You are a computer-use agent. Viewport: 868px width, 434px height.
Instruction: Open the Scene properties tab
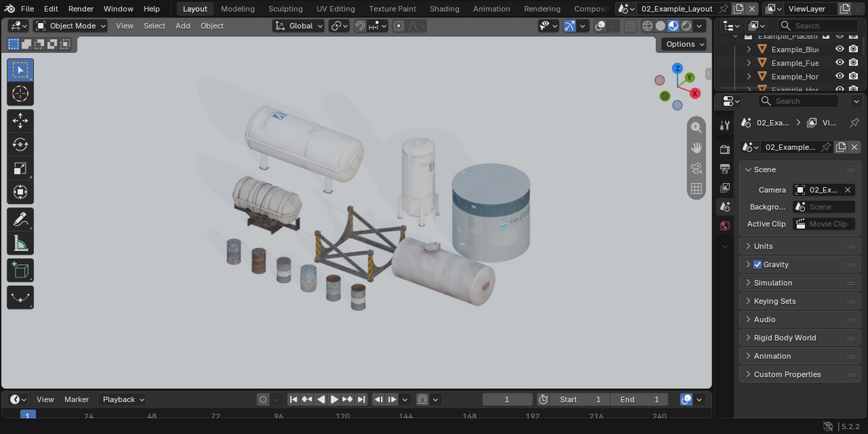click(725, 207)
